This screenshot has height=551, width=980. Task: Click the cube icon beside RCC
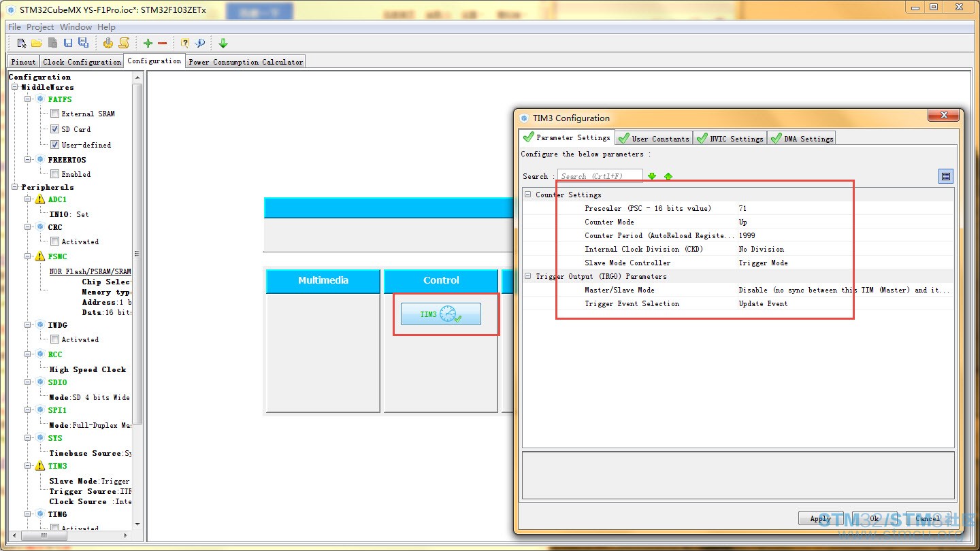click(x=40, y=354)
